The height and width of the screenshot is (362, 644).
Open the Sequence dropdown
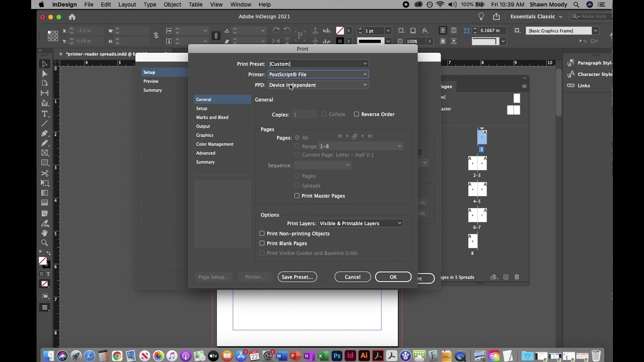322,165
